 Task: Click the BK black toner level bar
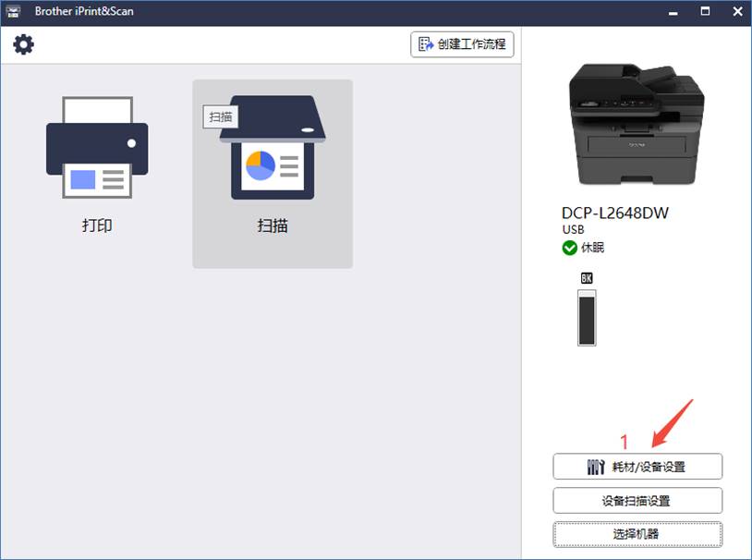587,317
